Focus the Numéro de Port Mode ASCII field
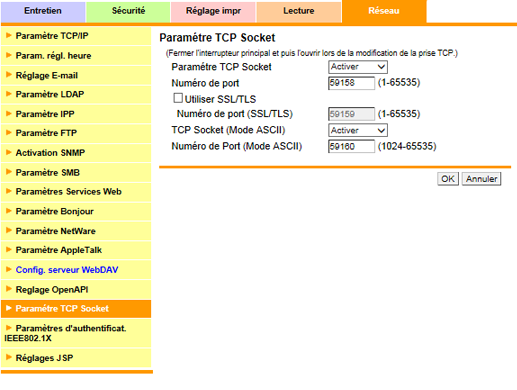The height and width of the screenshot is (390, 517). (x=351, y=146)
